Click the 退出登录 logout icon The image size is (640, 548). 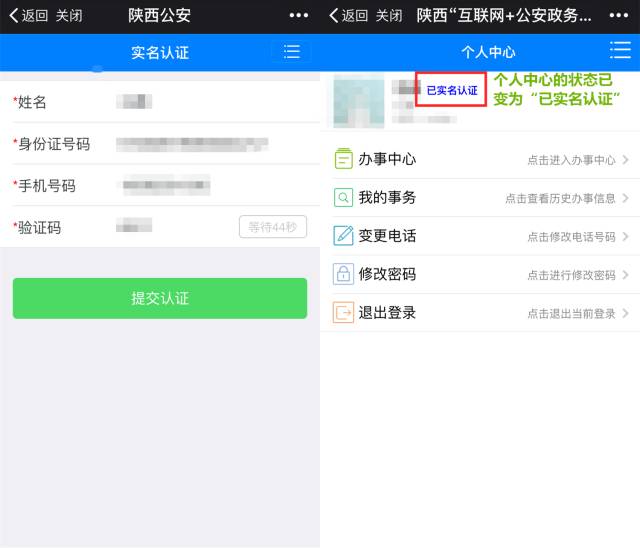343,313
